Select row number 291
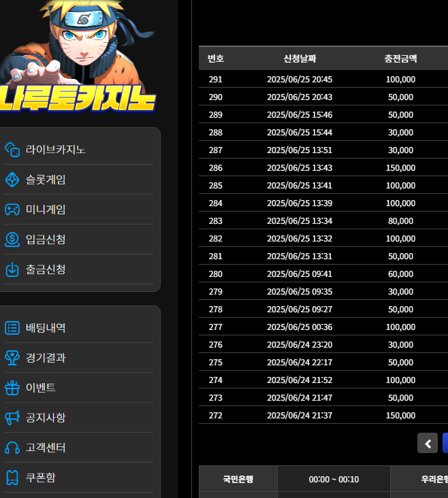 tap(215, 80)
